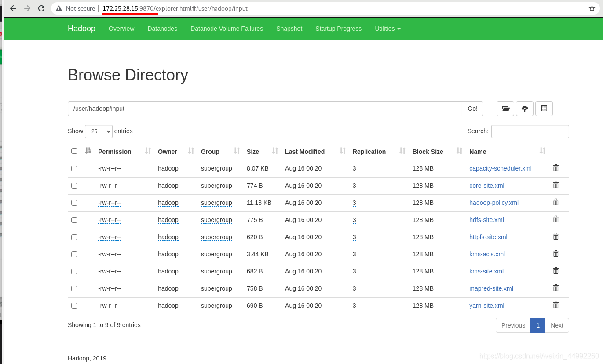Check the box for kms-site.xml
603x364 pixels.
74,271
